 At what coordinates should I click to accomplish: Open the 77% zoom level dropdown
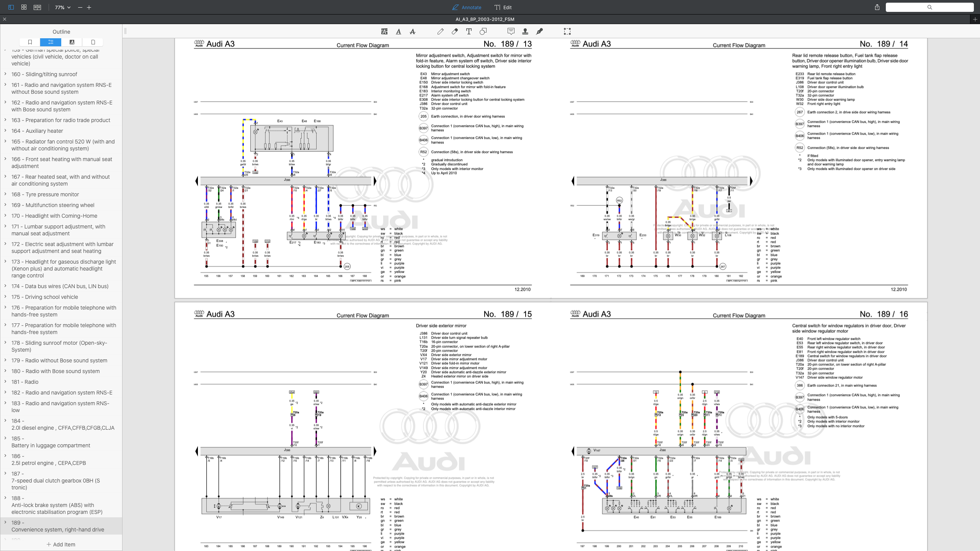click(63, 7)
